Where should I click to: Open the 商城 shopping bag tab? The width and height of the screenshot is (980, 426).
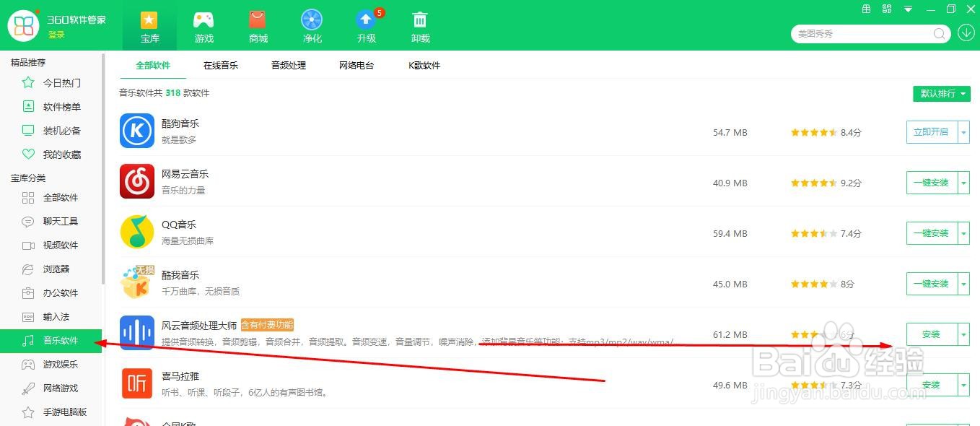[258, 26]
